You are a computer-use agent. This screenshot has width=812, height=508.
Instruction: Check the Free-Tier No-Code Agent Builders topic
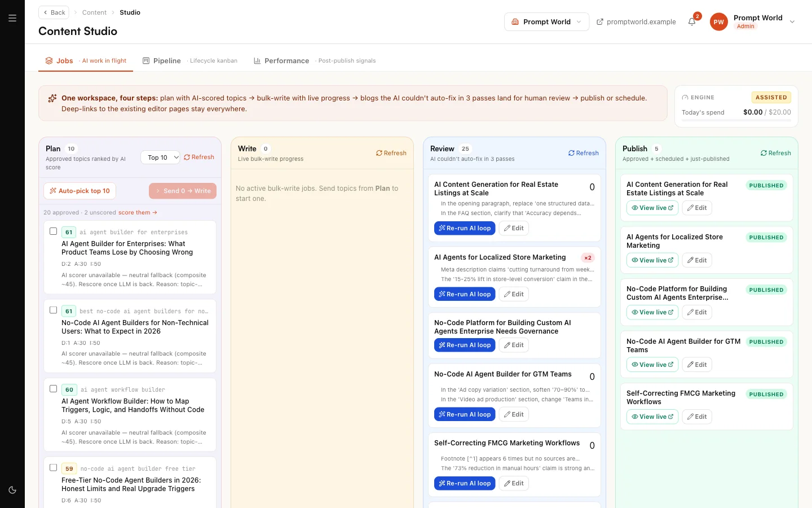[53, 467]
